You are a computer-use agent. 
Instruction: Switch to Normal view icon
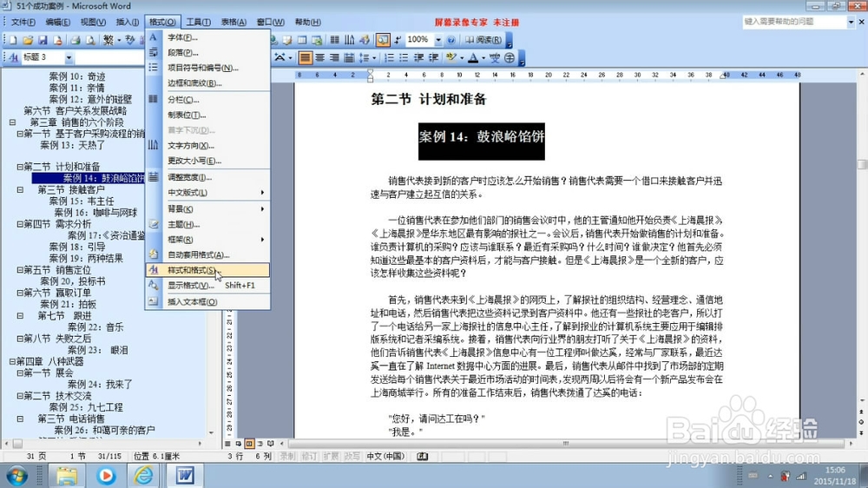[x=227, y=444]
